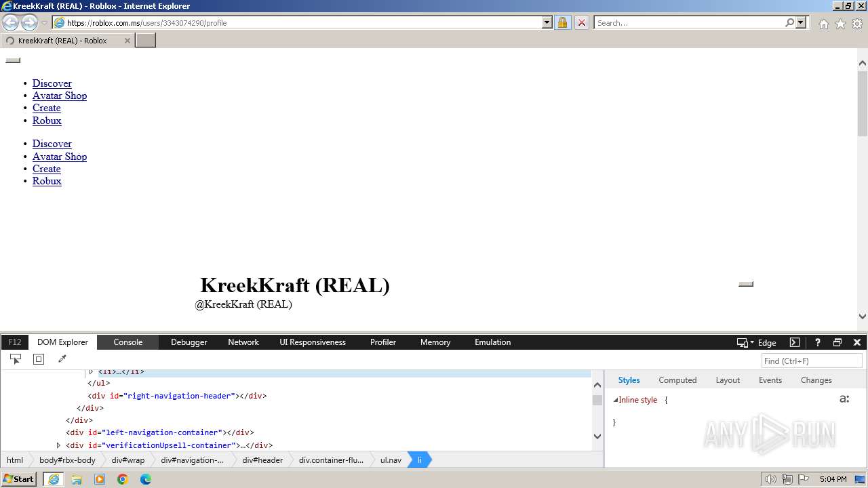This screenshot has width=868, height=488.
Task: Click the security lock icon in address bar
Action: tap(562, 22)
